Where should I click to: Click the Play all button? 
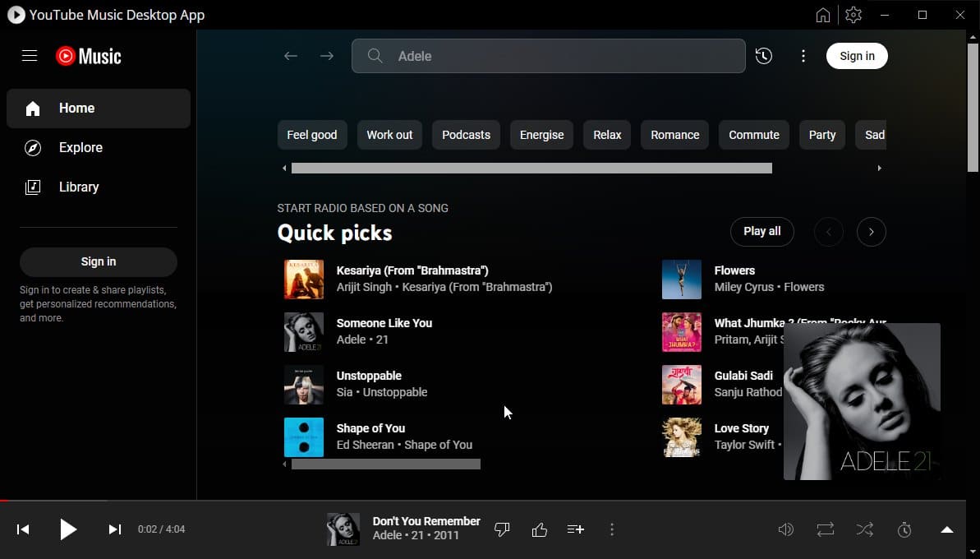pyautogui.click(x=761, y=231)
